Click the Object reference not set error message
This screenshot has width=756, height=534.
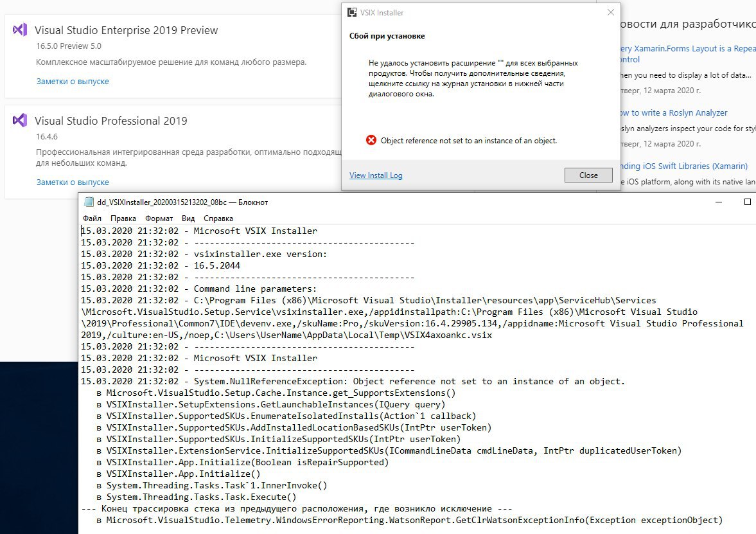tap(469, 140)
